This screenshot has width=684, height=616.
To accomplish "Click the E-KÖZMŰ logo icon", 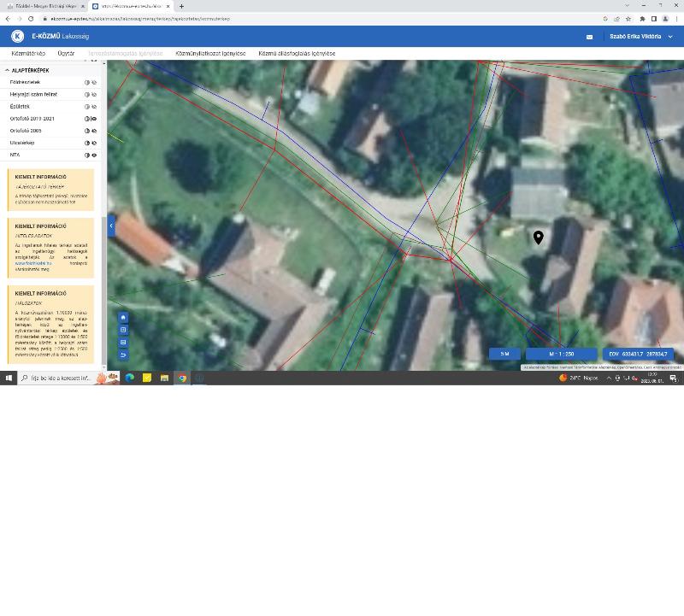I will (x=17, y=36).
